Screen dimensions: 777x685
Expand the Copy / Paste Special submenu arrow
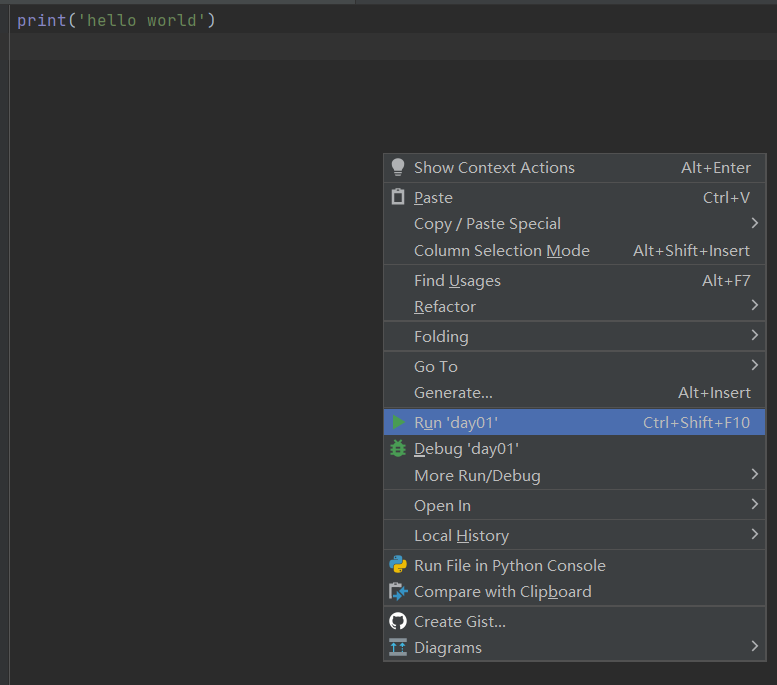tap(754, 223)
